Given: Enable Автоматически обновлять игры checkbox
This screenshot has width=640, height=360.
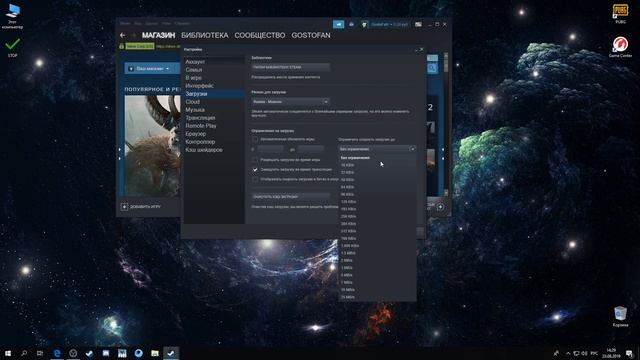Looking at the screenshot, I should [255, 139].
